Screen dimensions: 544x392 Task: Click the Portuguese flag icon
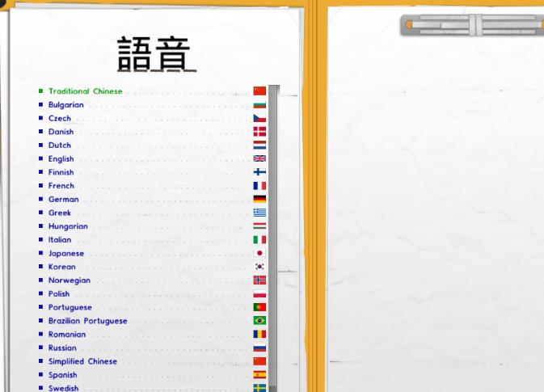259,307
